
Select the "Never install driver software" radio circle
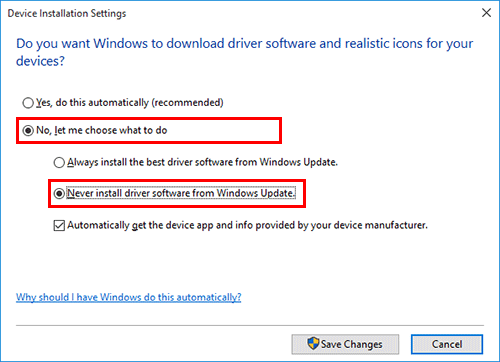59,193
